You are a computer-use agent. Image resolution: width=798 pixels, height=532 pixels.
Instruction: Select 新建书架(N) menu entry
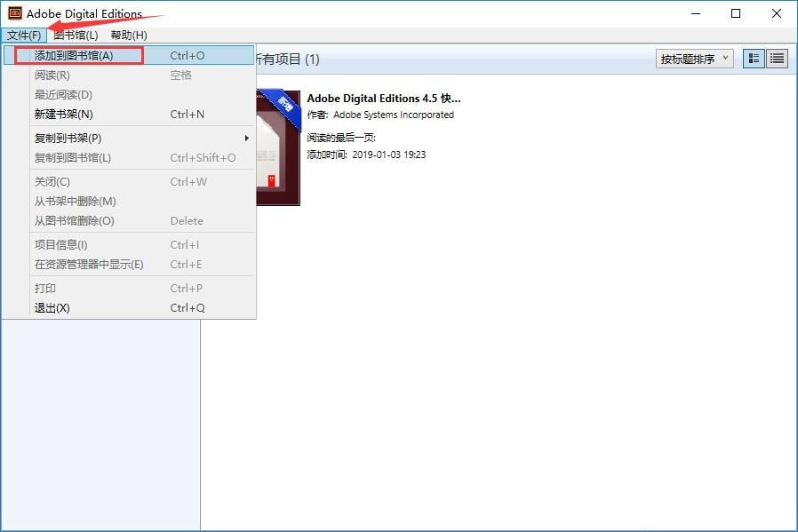[129, 115]
